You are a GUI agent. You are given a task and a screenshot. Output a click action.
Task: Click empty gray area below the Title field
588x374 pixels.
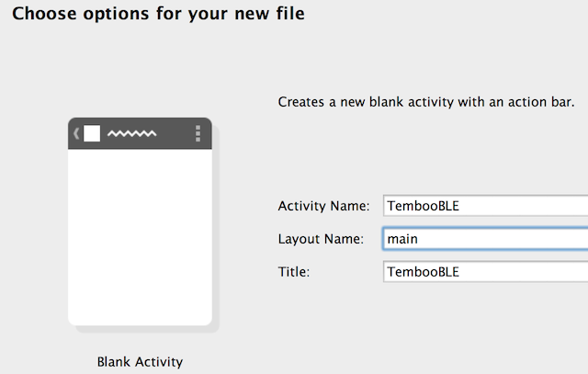pos(459,322)
